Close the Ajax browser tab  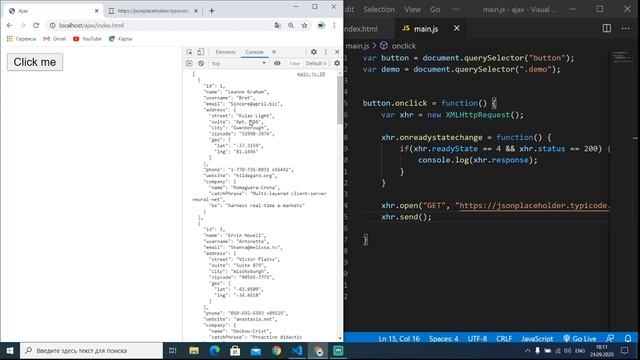pos(97,11)
